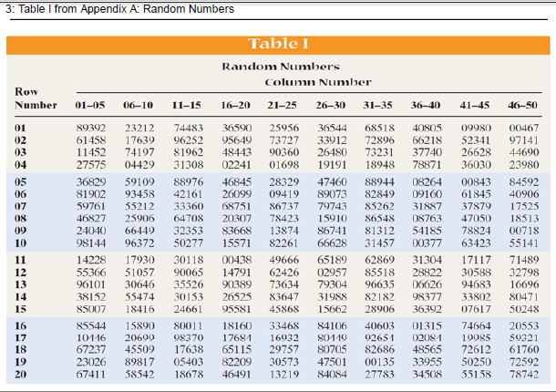Click the value '59321' in row 17
Screen dimensions: 556x392
coord(524,337)
